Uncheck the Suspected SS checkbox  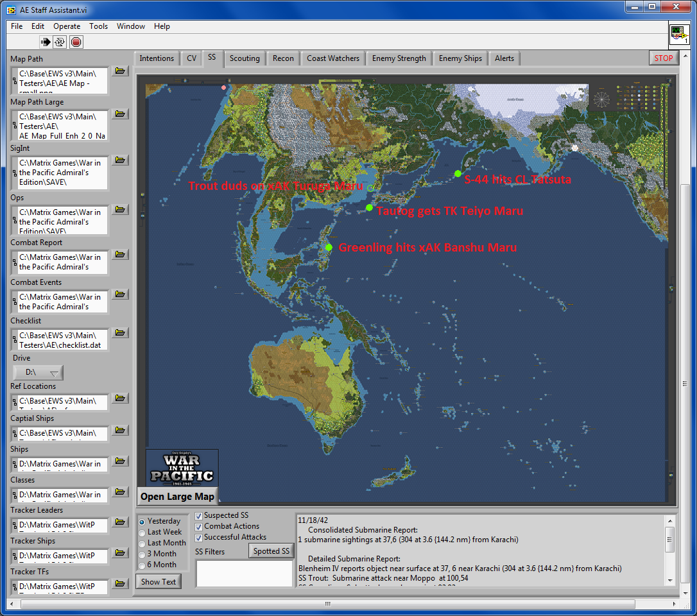199,516
